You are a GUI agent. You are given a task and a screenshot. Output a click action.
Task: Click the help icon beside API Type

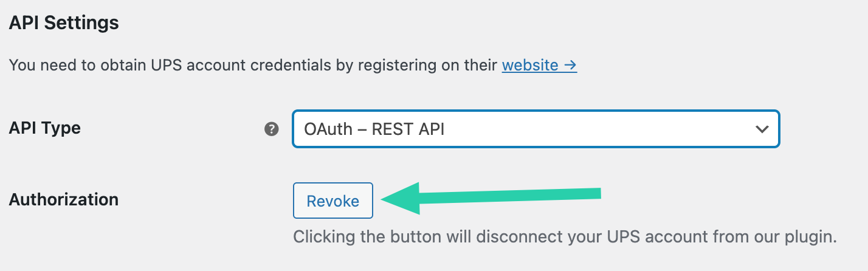tap(272, 129)
